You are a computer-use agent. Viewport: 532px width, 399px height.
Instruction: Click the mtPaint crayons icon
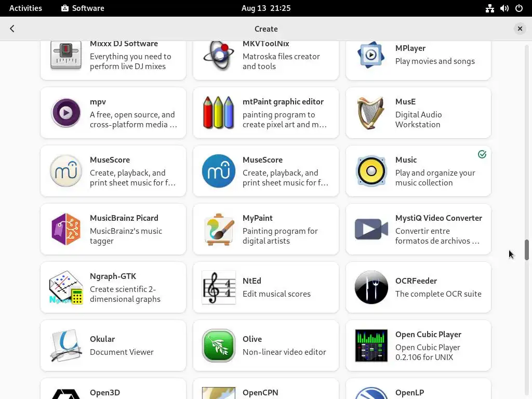219,113
